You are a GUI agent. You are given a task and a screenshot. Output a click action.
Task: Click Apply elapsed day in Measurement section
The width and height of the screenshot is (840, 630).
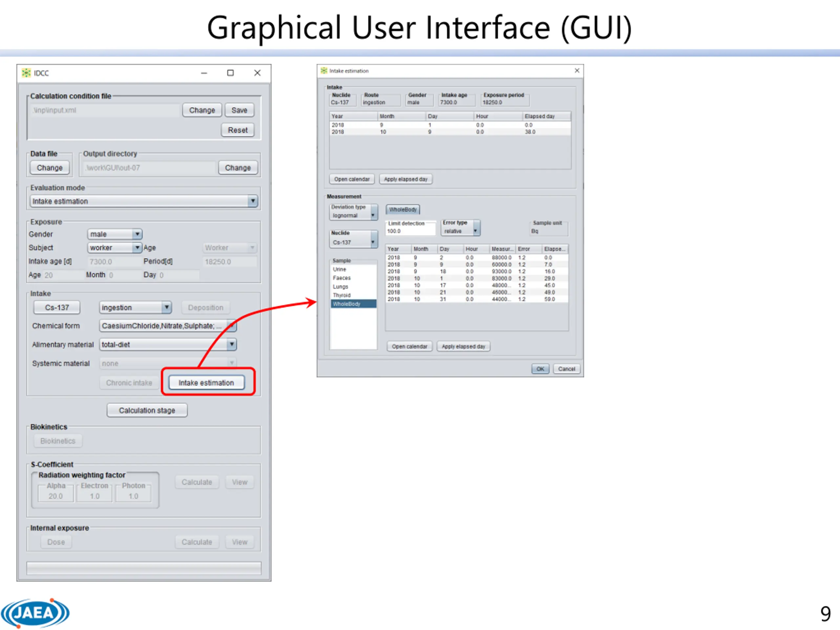463,346
